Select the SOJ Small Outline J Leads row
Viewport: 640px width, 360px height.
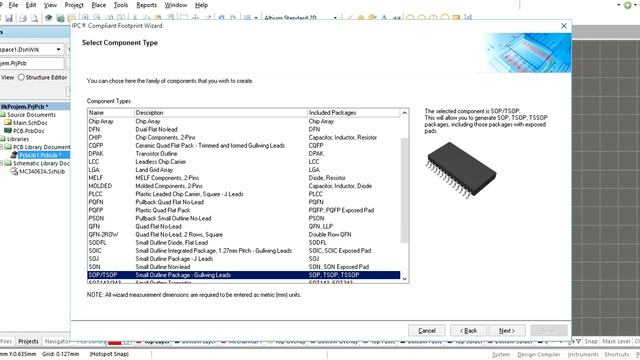244,259
